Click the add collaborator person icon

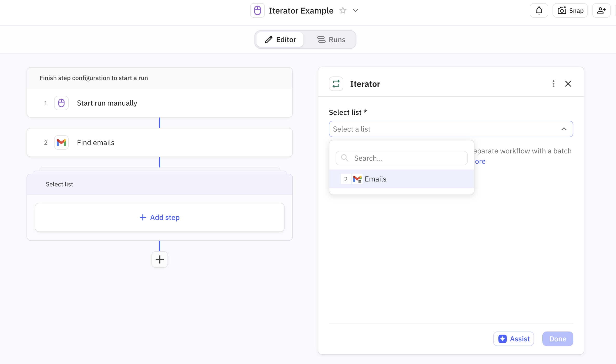pos(601,11)
